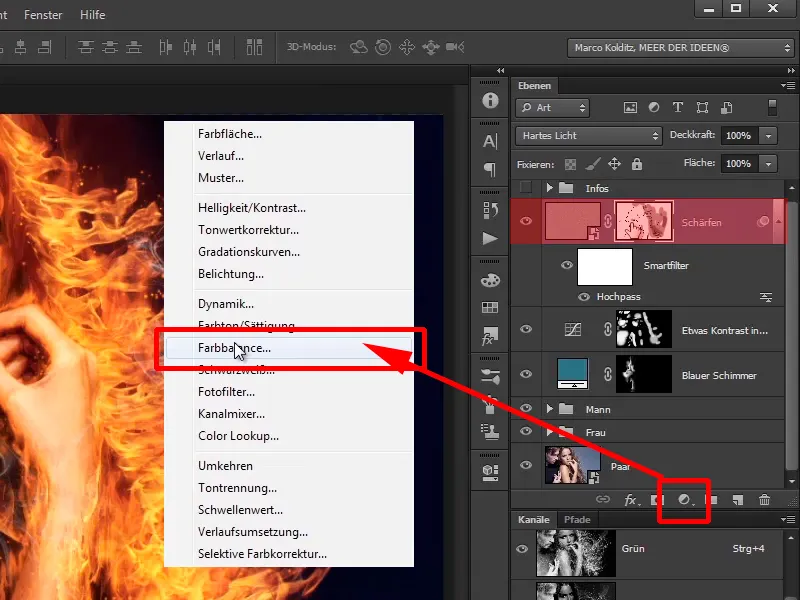Click distribute horizontal centers icon
This screenshot has height=600, width=800.
point(190,47)
